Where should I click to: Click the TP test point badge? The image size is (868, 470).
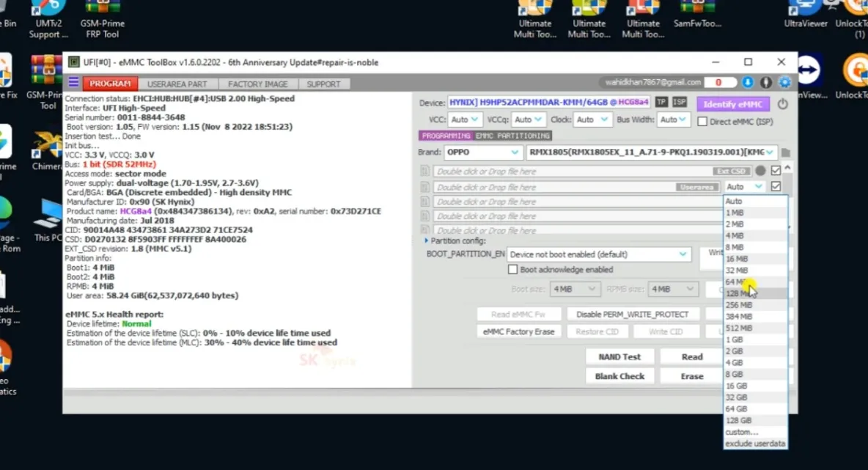coord(661,102)
